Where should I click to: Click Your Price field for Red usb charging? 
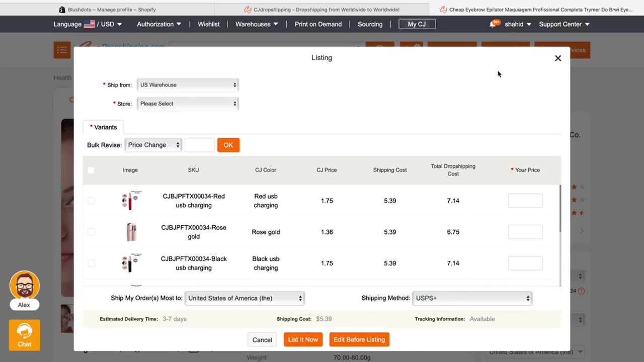click(525, 201)
